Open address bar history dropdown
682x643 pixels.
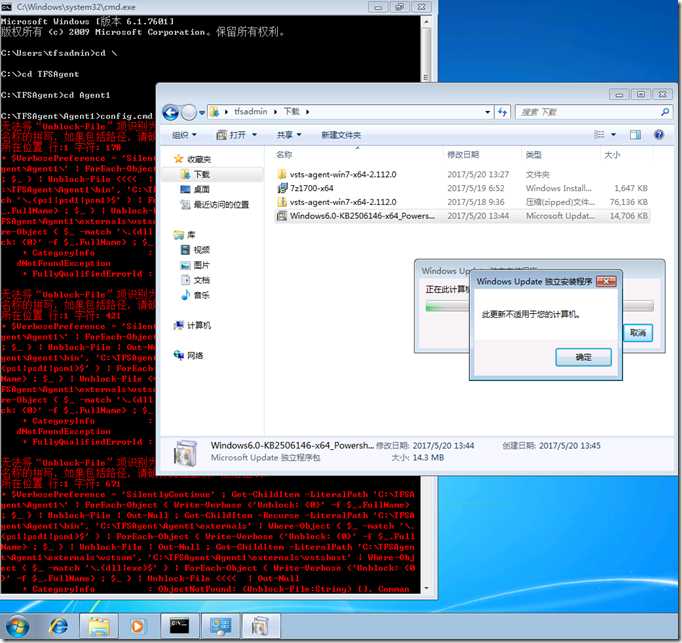pyautogui.click(x=488, y=112)
